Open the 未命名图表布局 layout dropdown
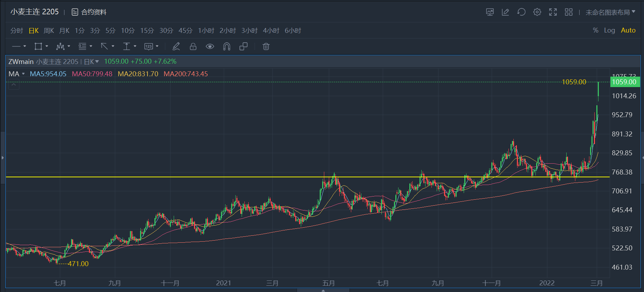644x292 pixels. [610, 12]
